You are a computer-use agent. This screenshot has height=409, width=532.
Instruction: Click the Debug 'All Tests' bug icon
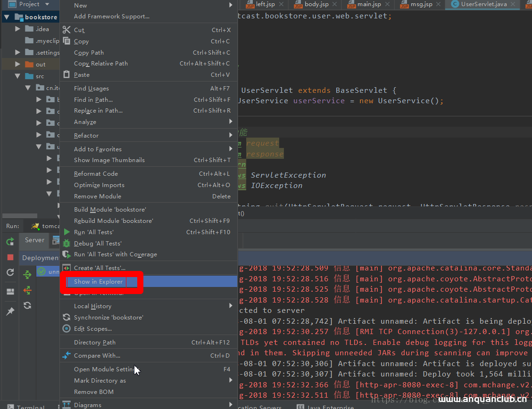coord(66,243)
